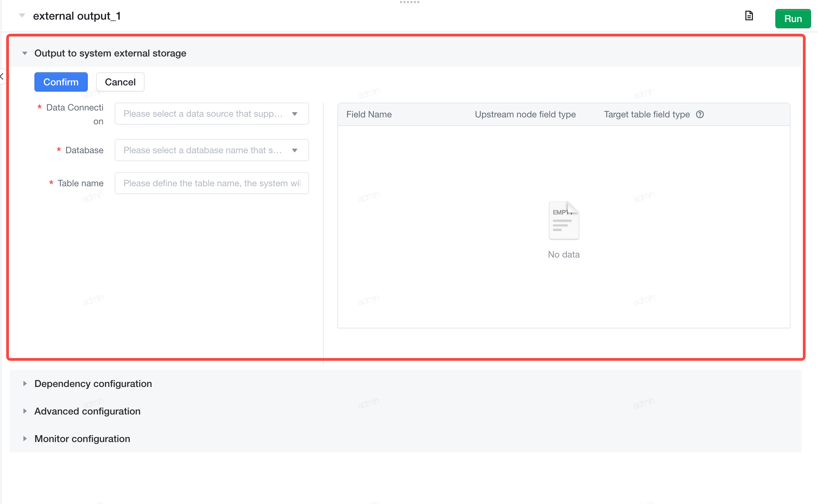The image size is (818, 504).
Task: Open the Database name dropdown
Action: point(212,150)
